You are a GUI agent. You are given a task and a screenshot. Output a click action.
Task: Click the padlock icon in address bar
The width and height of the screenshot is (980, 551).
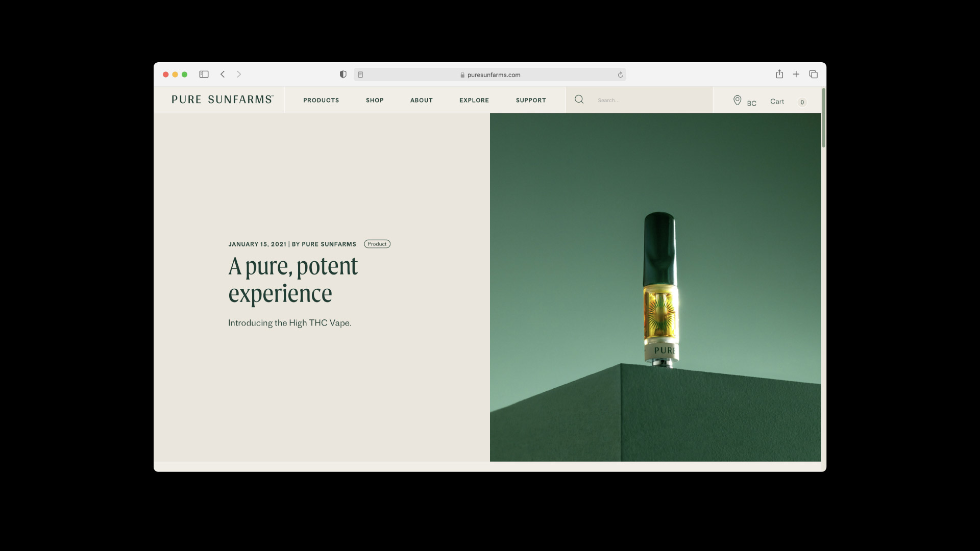[462, 75]
